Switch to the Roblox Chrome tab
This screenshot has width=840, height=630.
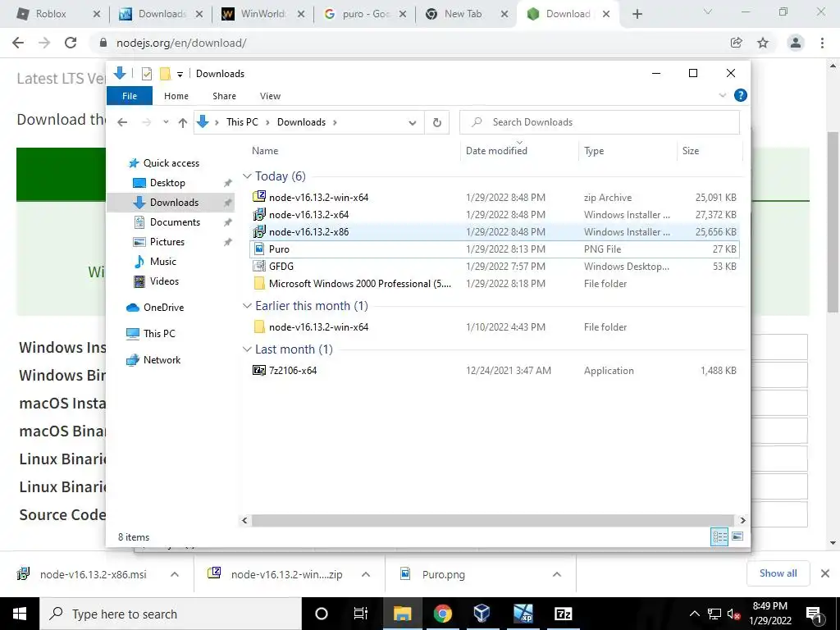click(x=57, y=14)
